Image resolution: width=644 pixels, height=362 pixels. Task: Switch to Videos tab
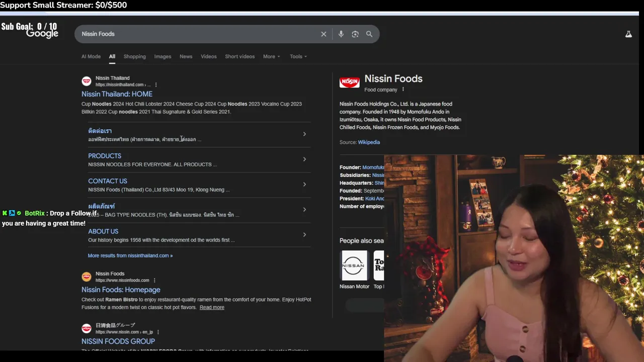tap(208, 56)
